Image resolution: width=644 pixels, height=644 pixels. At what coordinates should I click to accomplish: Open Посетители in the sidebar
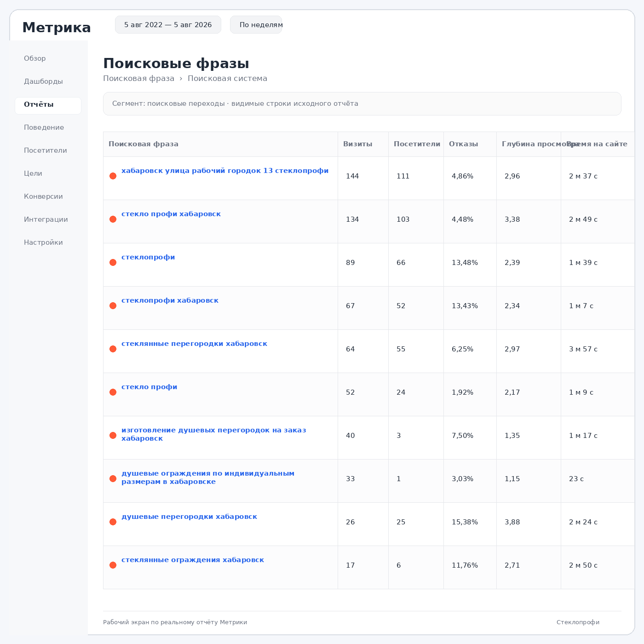pos(46,150)
